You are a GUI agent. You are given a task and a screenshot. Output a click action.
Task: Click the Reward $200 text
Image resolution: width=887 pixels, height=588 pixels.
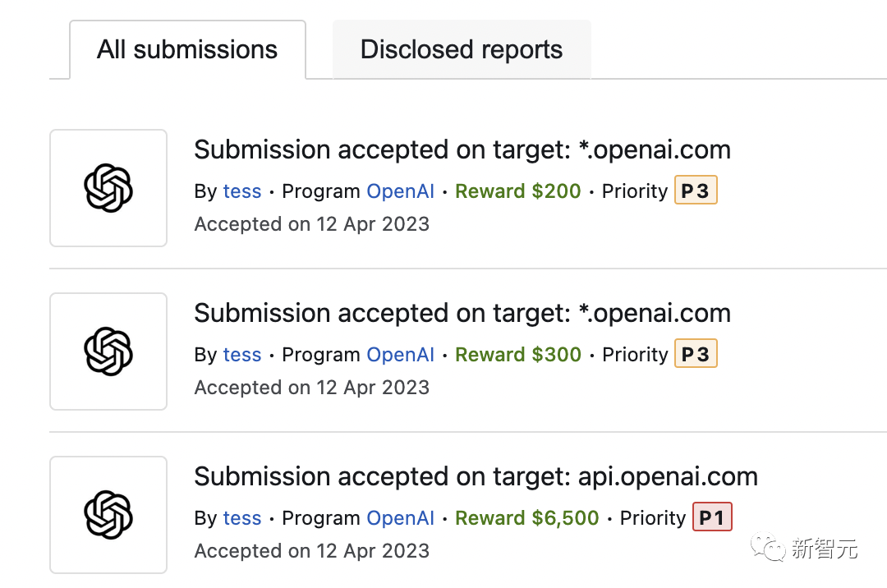(x=518, y=191)
